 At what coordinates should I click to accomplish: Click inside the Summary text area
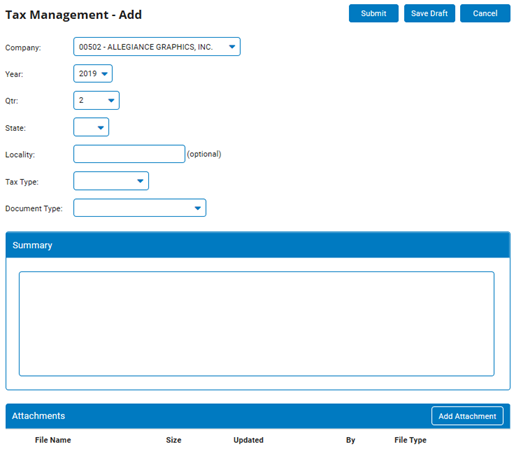coord(257,324)
